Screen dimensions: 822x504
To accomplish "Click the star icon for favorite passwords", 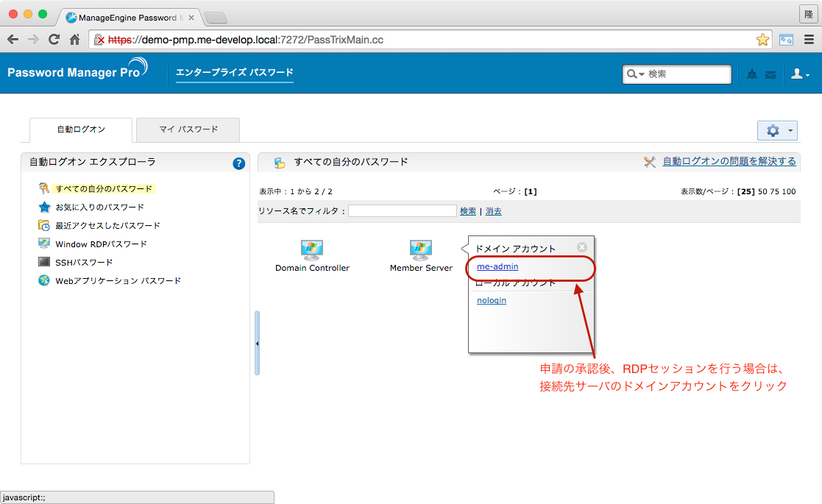I will (45, 207).
